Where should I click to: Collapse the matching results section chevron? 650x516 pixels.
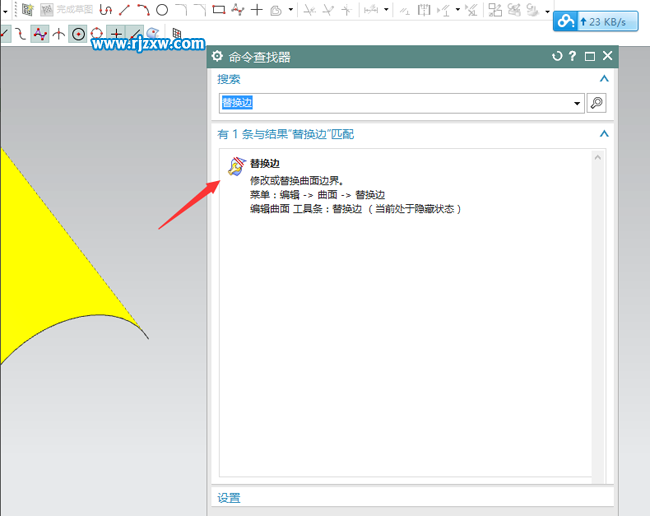coord(604,133)
